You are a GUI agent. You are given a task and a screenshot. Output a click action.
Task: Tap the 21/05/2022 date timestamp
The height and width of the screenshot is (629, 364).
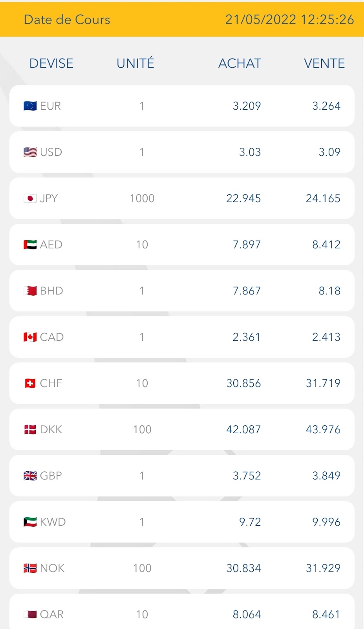pyautogui.click(x=289, y=20)
